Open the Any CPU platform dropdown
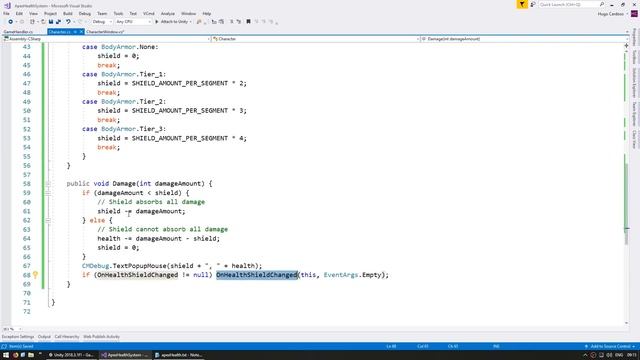640x360 pixels. click(x=133, y=22)
